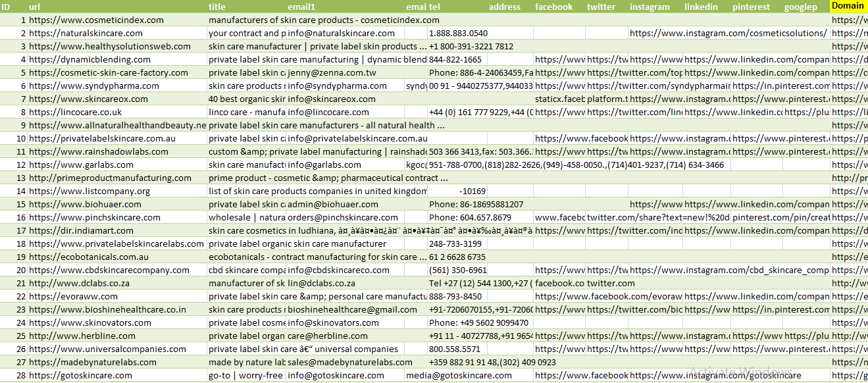
Task: Select the 'googlep' header cell
Action: pos(807,7)
